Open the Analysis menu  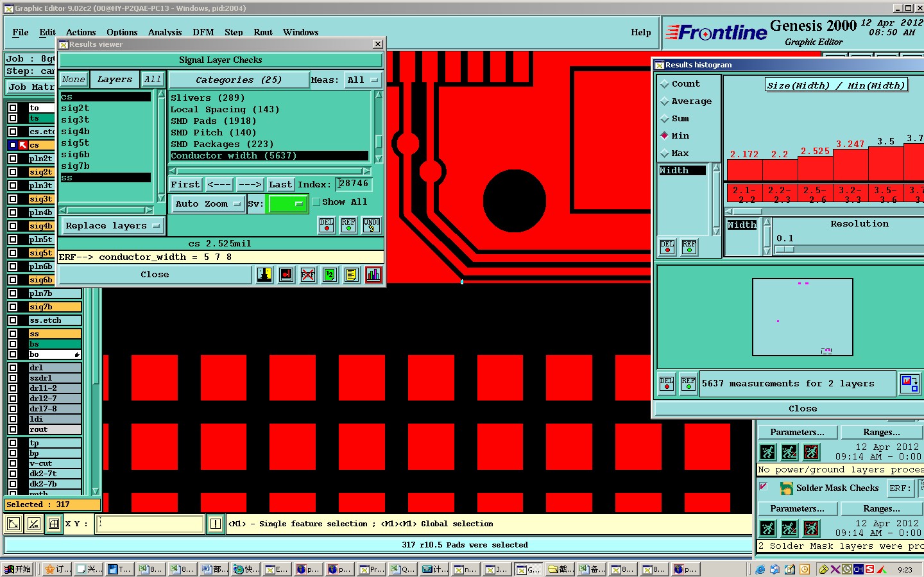point(165,32)
